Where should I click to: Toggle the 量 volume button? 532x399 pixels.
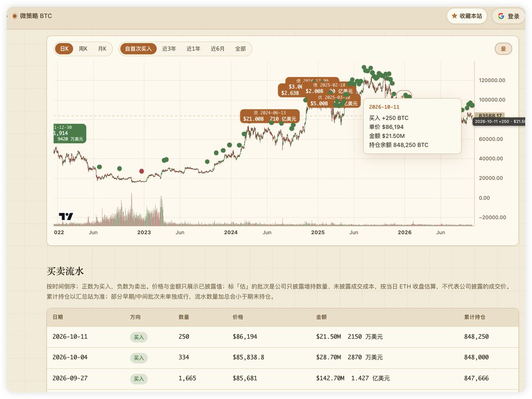pyautogui.click(x=503, y=49)
